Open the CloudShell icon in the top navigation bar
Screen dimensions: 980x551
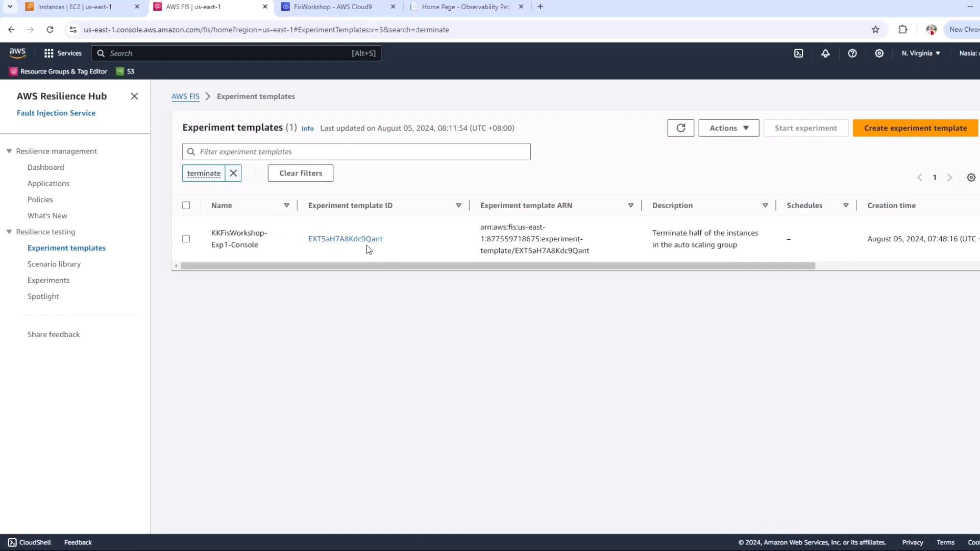(799, 53)
